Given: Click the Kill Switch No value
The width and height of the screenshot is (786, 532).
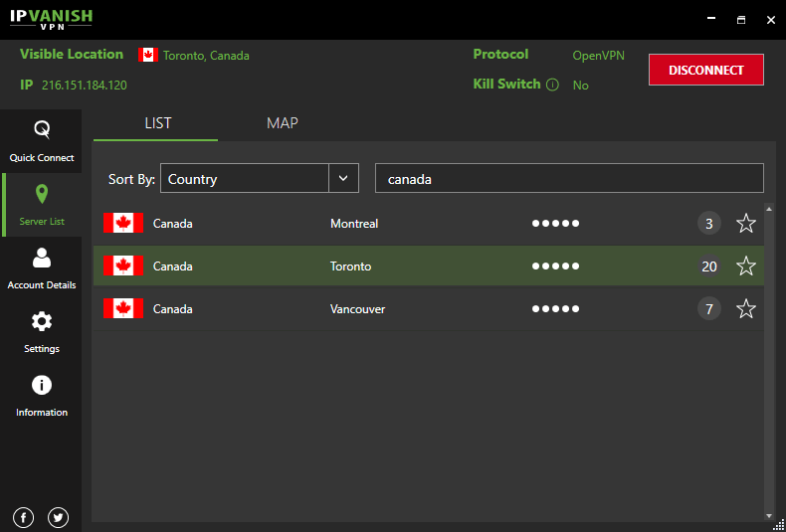Looking at the screenshot, I should coord(580,86).
